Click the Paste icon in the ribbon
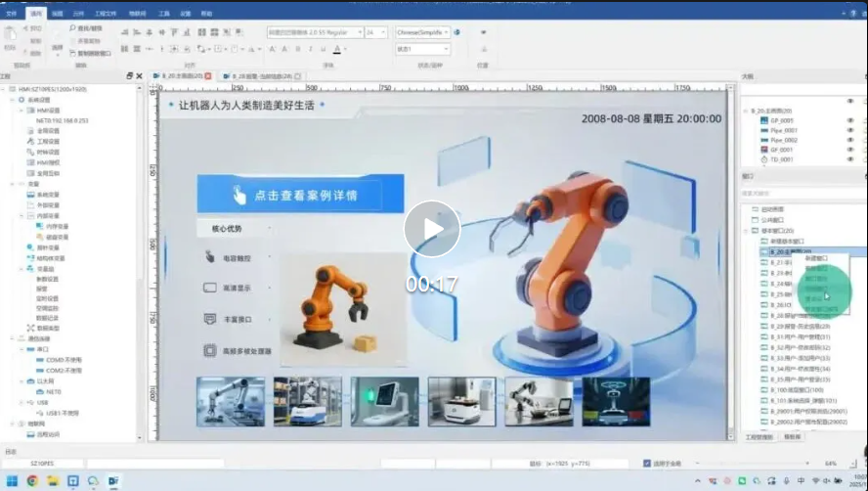The width and height of the screenshot is (868, 491). pos(10,35)
